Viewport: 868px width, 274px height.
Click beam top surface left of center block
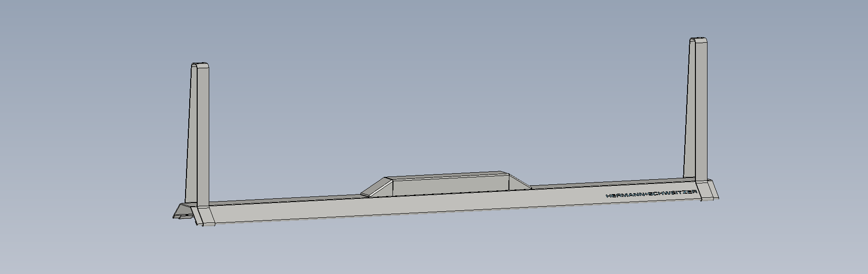point(288,200)
